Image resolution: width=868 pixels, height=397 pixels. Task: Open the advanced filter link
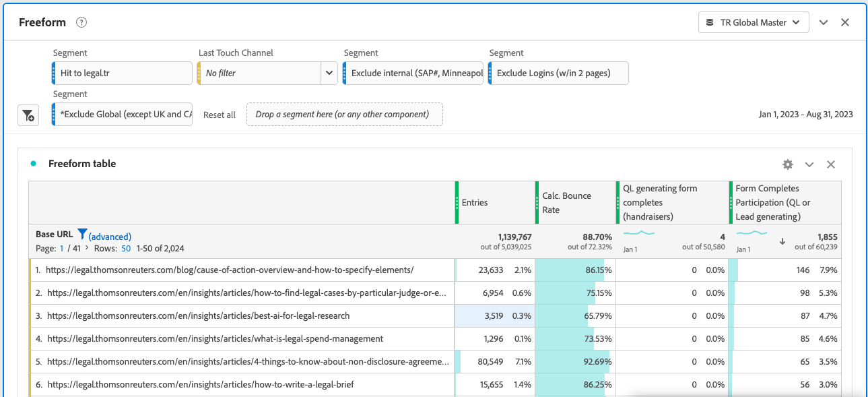coord(110,237)
